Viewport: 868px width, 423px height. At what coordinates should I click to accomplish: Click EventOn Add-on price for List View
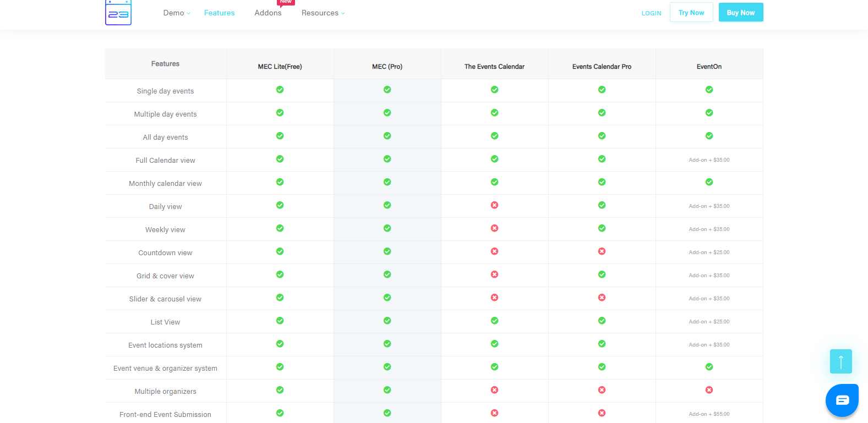709,322
